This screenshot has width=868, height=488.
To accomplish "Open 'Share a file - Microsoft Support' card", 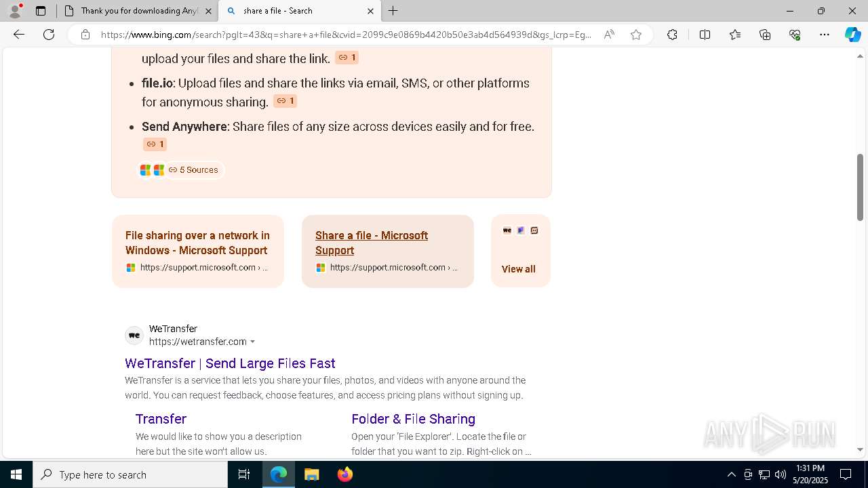I will (x=388, y=251).
